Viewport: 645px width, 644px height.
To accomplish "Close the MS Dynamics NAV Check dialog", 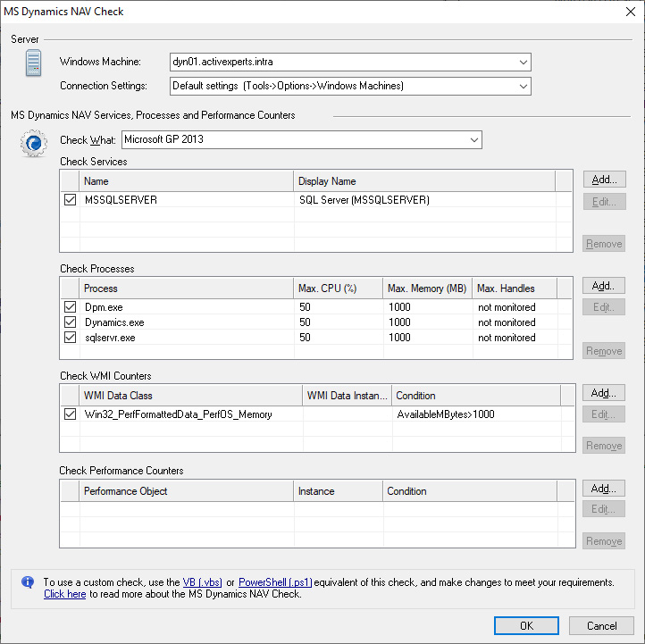I will click(630, 12).
